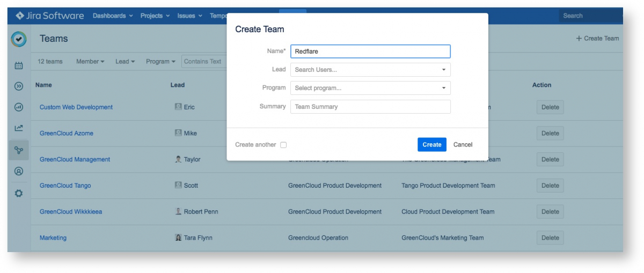Open the Member filter dropdown
Viewport: 644px width, 273px height.
click(90, 62)
